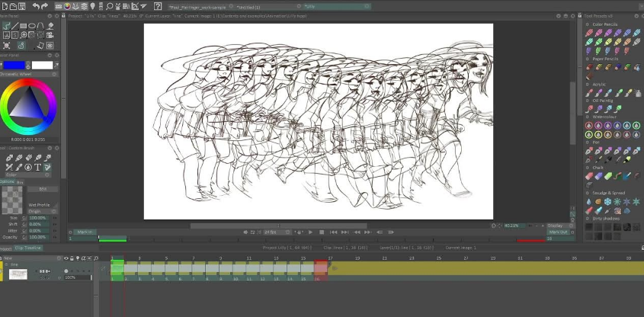The width and height of the screenshot is (644, 317).
Task: Toggle the loop playback icon beside fps field
Action: 252,232
